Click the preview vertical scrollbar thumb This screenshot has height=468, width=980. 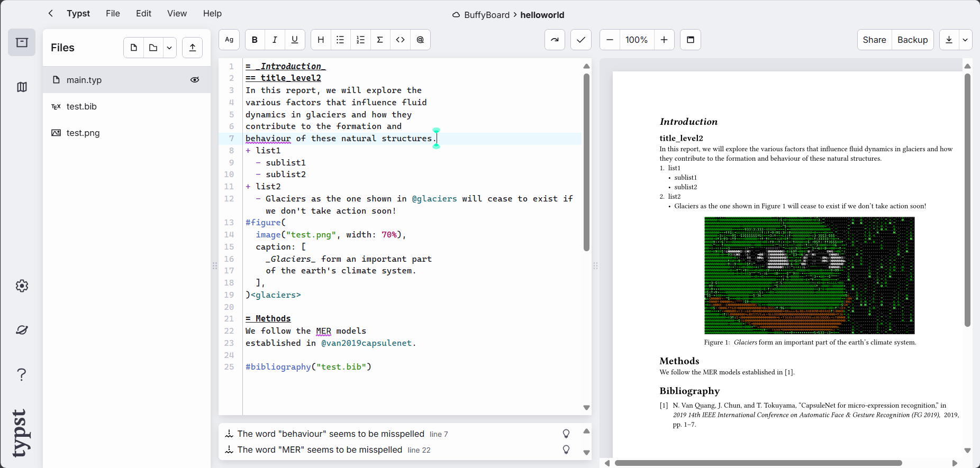pyautogui.click(x=967, y=200)
